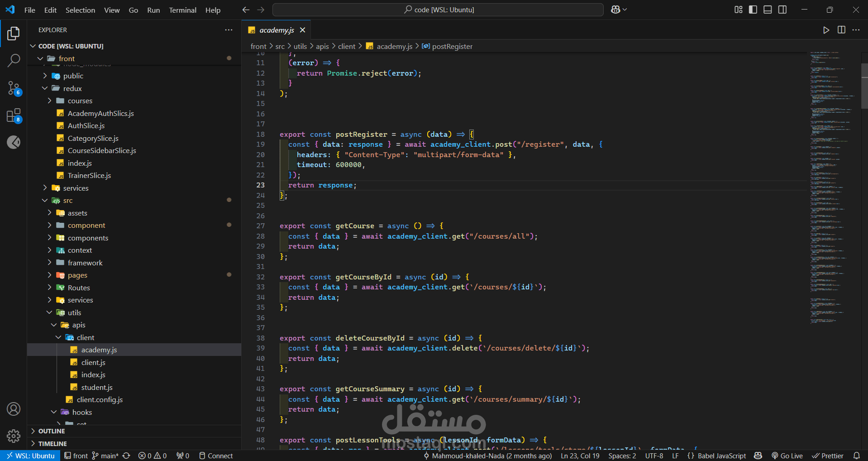Click the Copilot status icon in status bar
Screen dimensions: 868x461
(x=758, y=456)
